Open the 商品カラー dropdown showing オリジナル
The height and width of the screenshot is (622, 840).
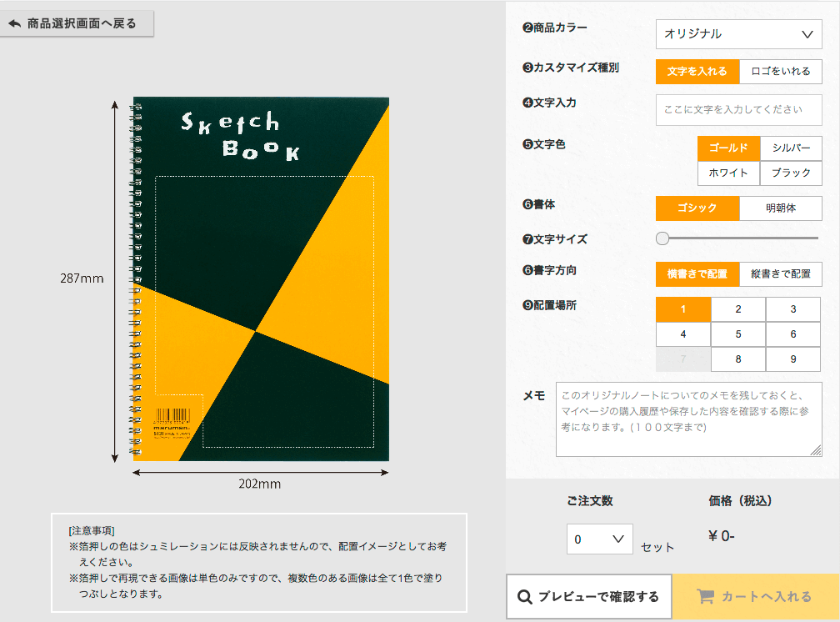(x=738, y=34)
